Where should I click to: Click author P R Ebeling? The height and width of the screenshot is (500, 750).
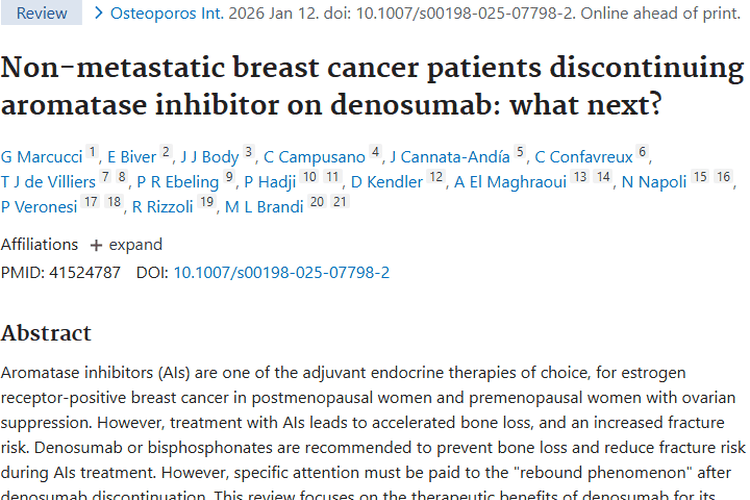tap(177, 181)
